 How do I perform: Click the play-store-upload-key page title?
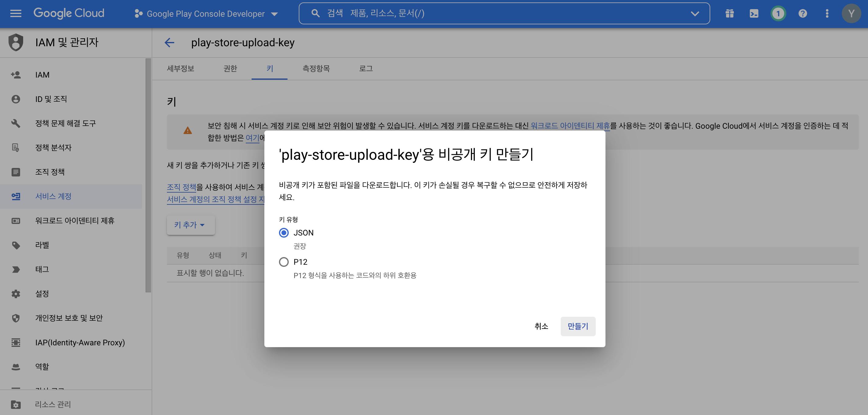point(243,42)
